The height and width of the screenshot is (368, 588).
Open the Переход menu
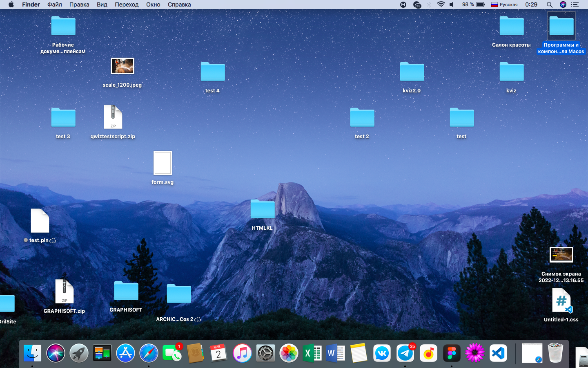(x=126, y=4)
